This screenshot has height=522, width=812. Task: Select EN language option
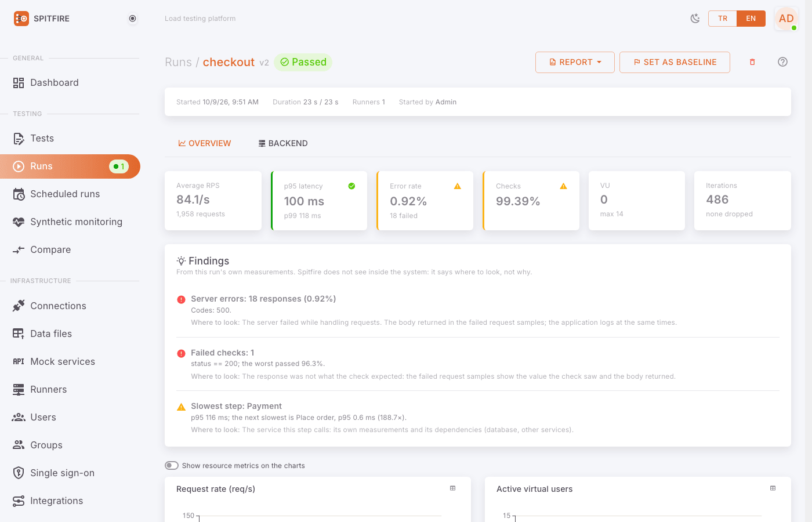[751, 19]
